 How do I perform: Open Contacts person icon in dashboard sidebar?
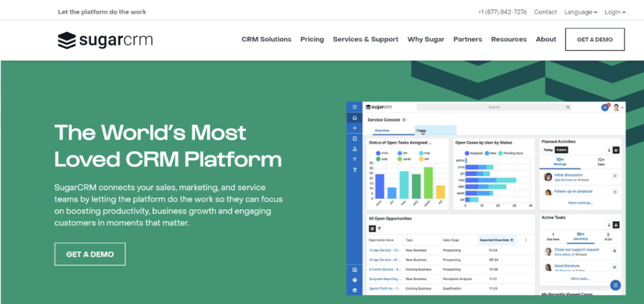click(x=355, y=149)
